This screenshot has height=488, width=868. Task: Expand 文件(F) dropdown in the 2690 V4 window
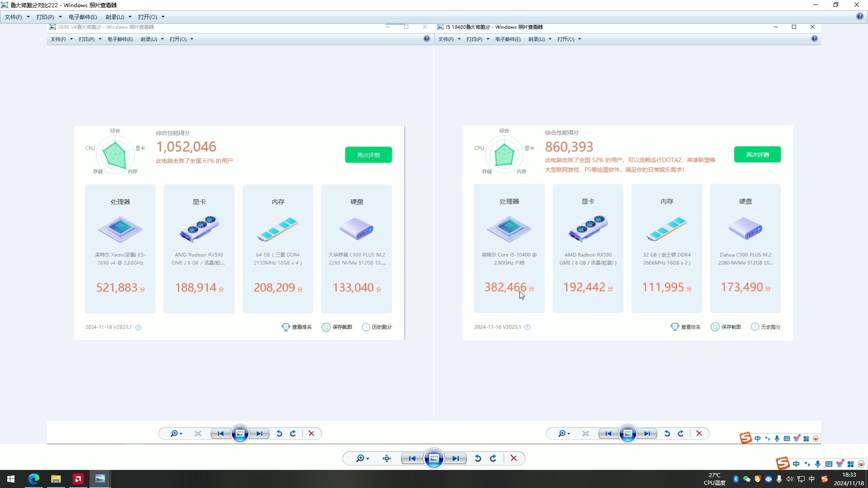71,39
